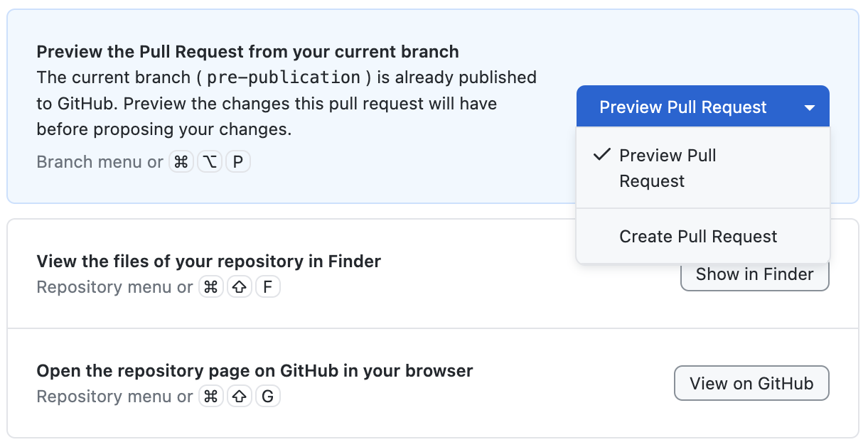Click the Option key icon before P

point(210,162)
